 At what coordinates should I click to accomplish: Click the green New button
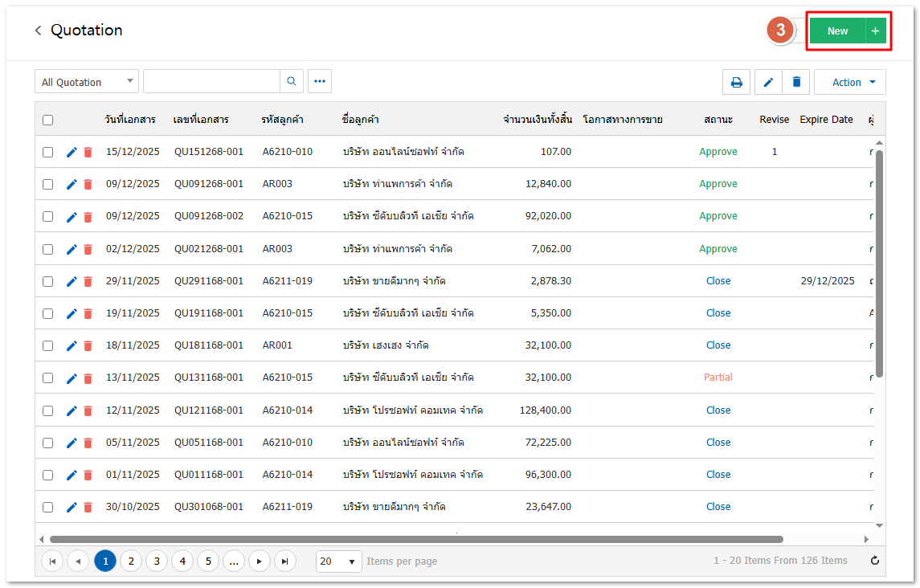pos(837,31)
